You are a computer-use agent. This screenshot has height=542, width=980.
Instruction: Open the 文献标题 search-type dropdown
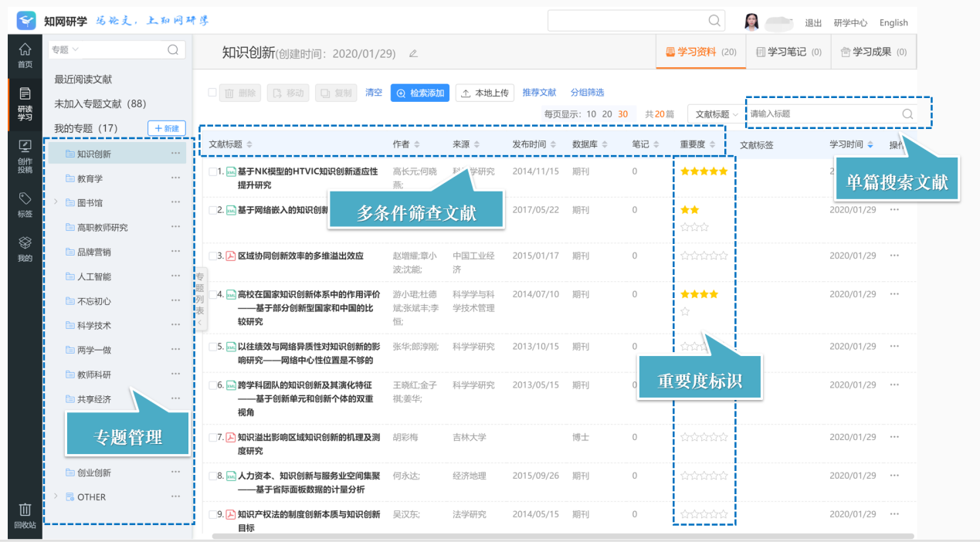coord(714,113)
